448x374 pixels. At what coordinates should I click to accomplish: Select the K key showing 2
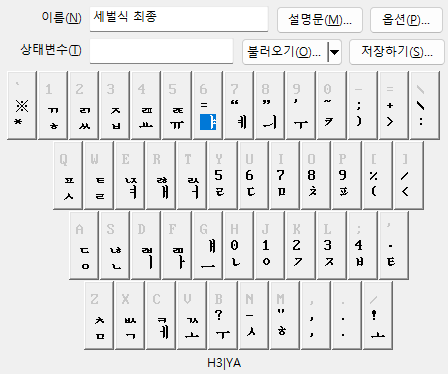tap(301, 245)
